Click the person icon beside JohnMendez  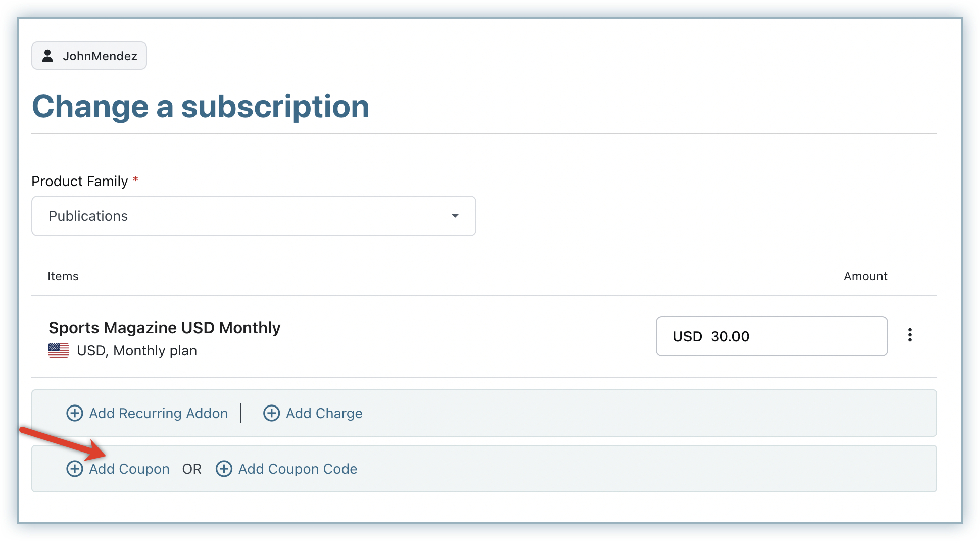click(47, 56)
